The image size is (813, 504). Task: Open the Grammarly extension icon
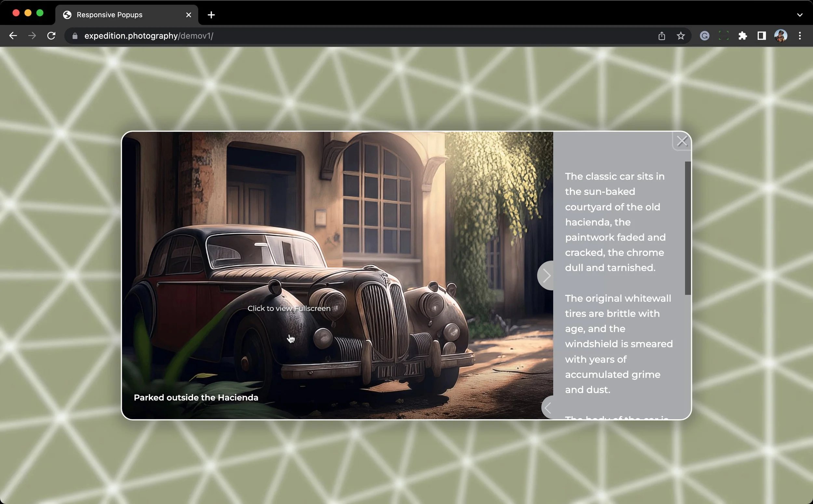coord(704,36)
